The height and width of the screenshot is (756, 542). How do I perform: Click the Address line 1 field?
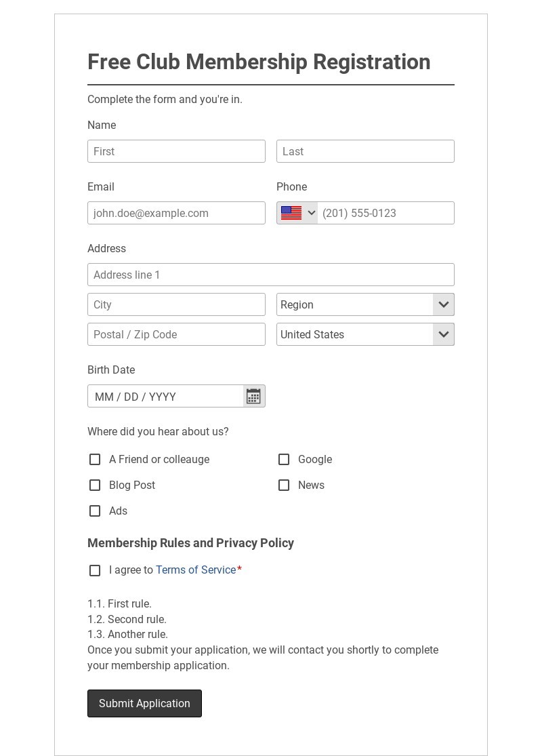(271, 275)
